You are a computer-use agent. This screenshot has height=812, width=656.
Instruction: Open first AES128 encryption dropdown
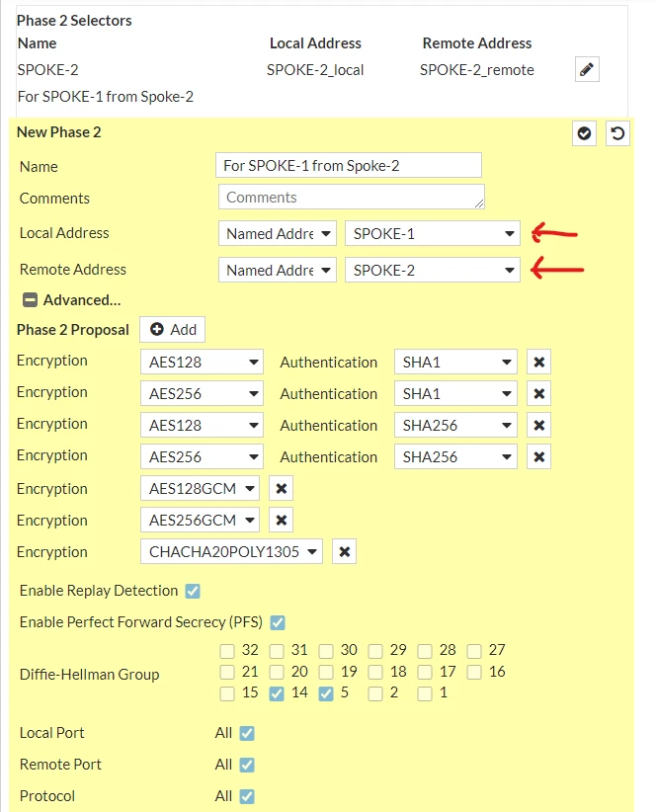[202, 362]
